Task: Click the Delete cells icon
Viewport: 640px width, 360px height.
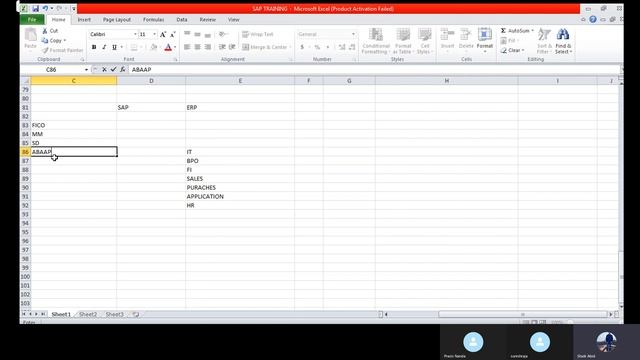Action: click(466, 35)
